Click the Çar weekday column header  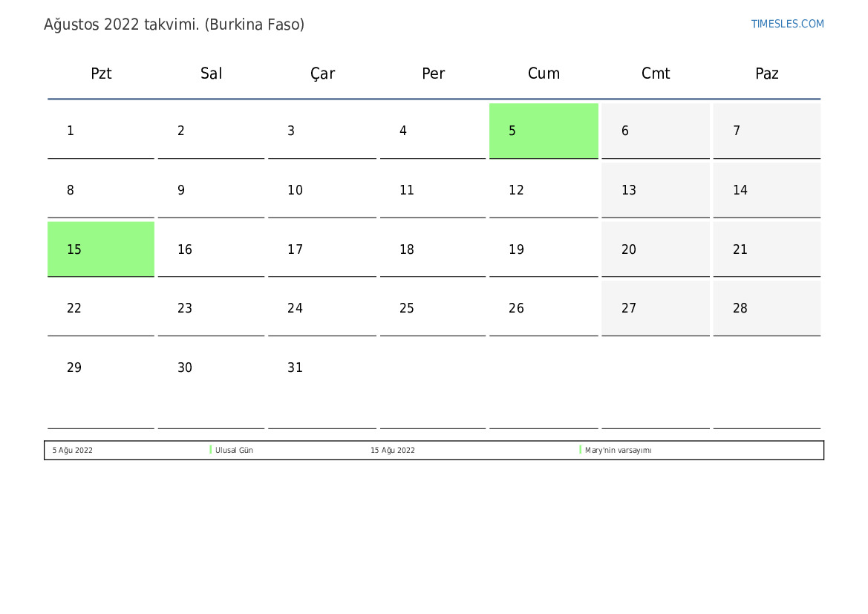322,74
